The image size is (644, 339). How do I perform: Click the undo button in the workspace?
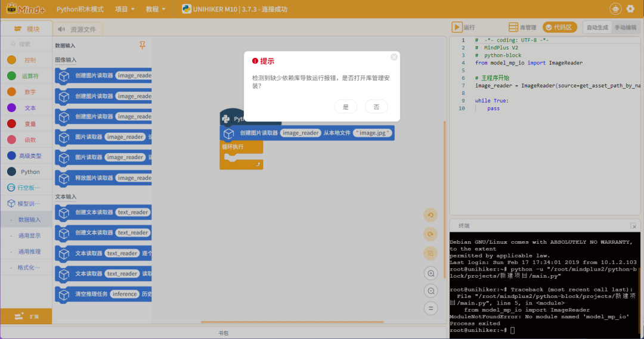[x=431, y=215]
